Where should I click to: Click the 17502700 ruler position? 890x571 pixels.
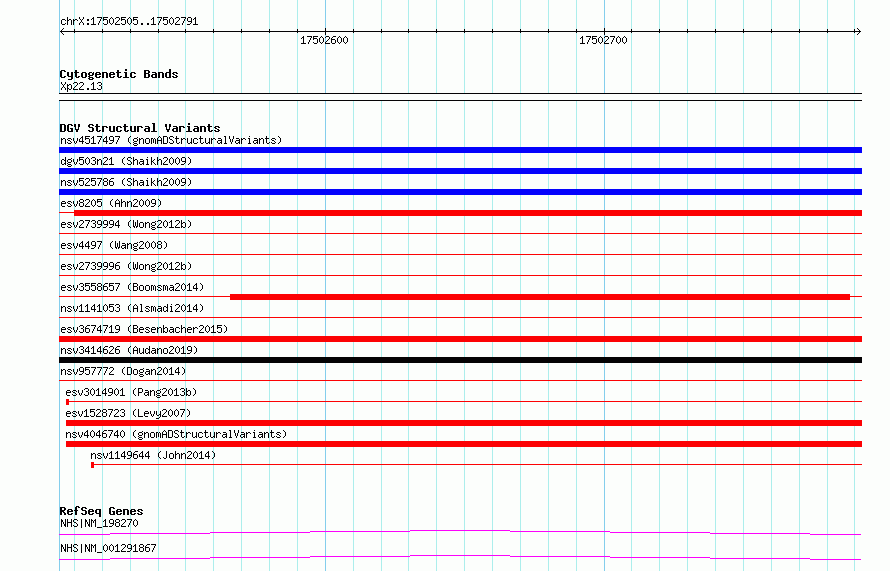[603, 40]
